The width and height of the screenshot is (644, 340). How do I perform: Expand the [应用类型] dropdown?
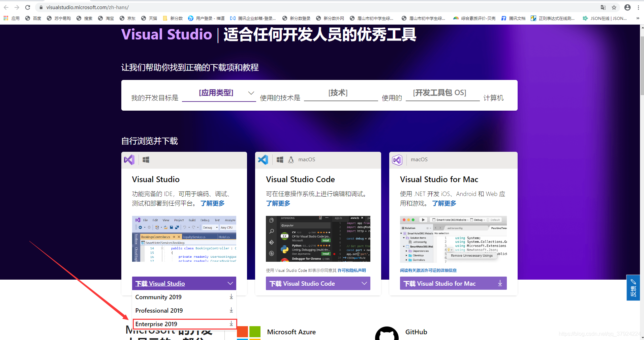tap(219, 93)
